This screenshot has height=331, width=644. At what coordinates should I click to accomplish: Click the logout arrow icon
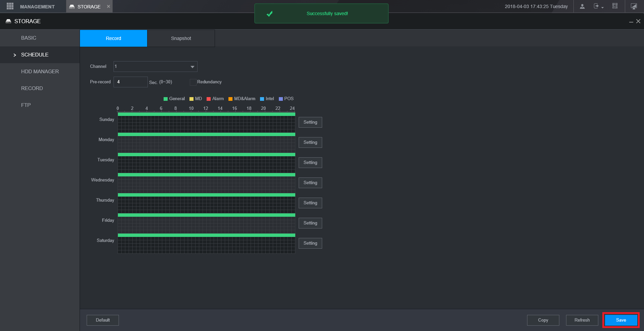tap(596, 6)
